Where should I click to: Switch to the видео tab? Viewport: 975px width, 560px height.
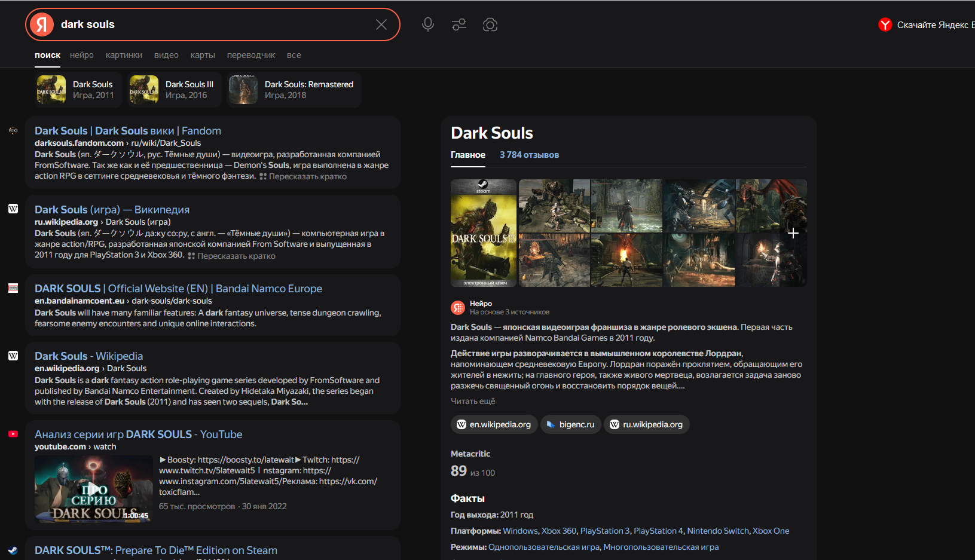[166, 55]
